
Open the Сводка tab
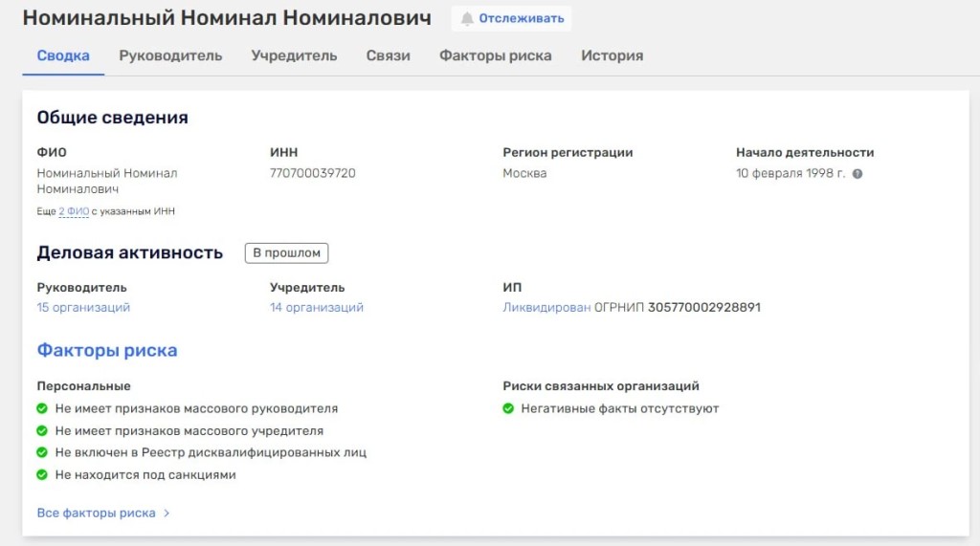(63, 55)
